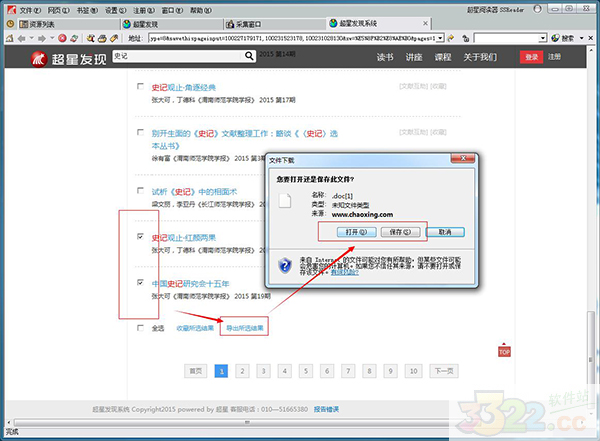Go to results page 10
Screen dimensions: 600x441
413,371
